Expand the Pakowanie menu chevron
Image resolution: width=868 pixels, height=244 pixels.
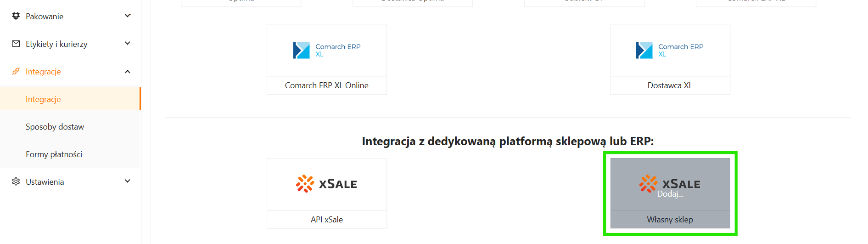point(128,16)
